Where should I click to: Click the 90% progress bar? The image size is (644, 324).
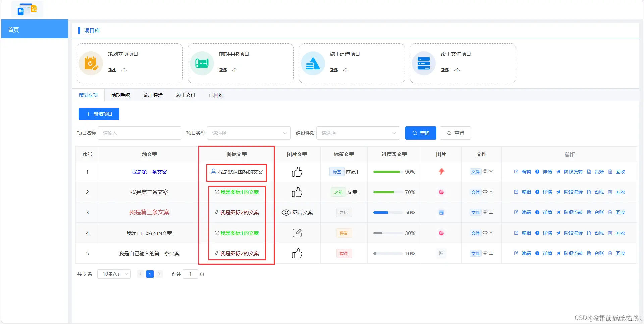(388, 172)
